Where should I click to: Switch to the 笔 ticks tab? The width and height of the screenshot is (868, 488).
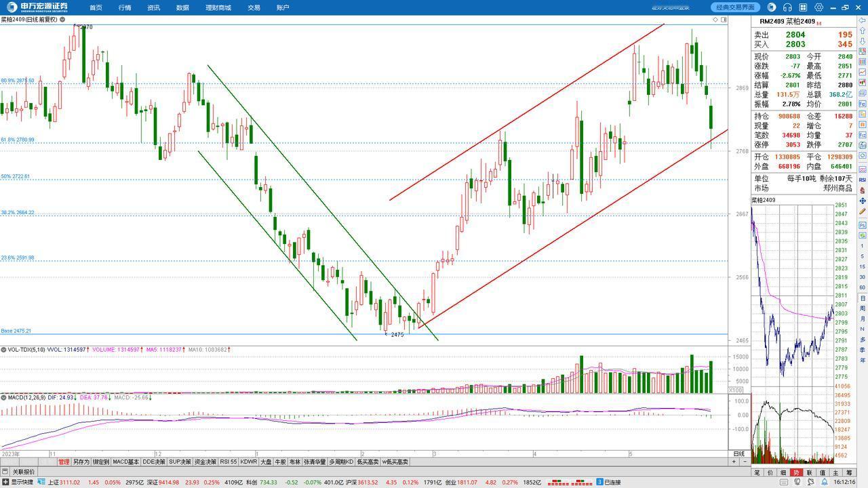(x=757, y=472)
